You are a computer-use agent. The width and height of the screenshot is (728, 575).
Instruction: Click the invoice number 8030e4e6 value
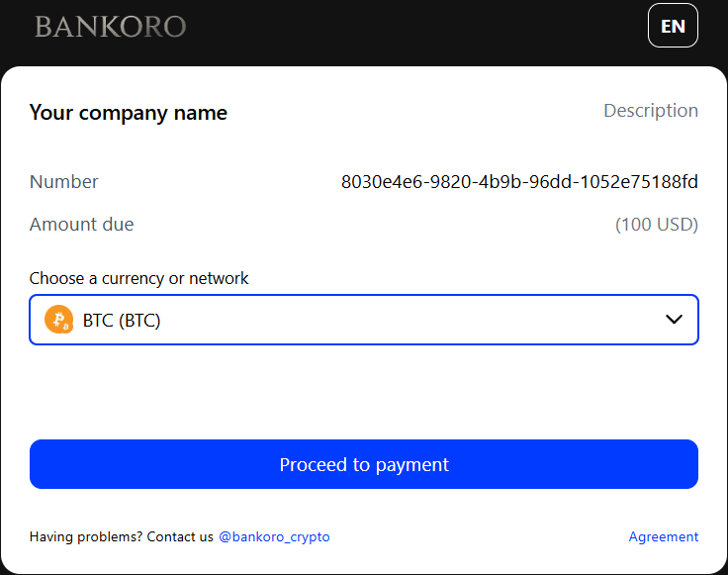(x=519, y=182)
